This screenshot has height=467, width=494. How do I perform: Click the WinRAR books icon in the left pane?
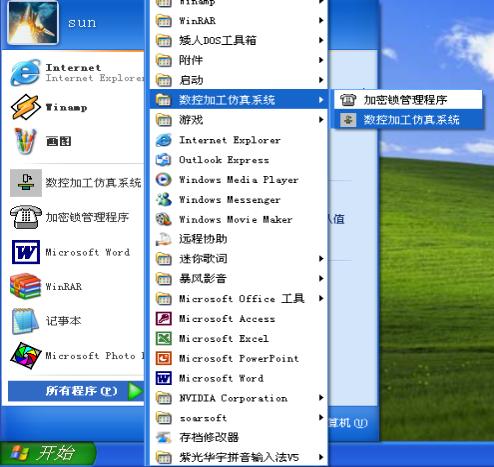pyautogui.click(x=26, y=286)
